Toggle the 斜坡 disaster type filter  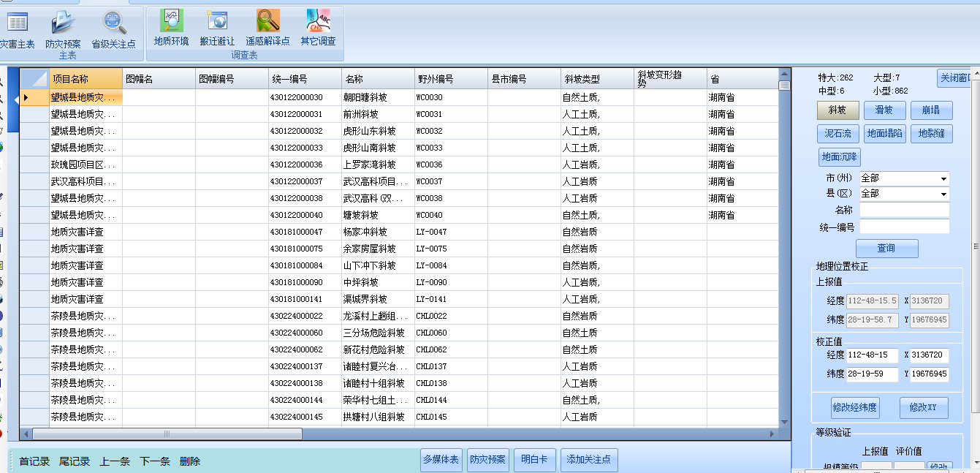point(837,110)
